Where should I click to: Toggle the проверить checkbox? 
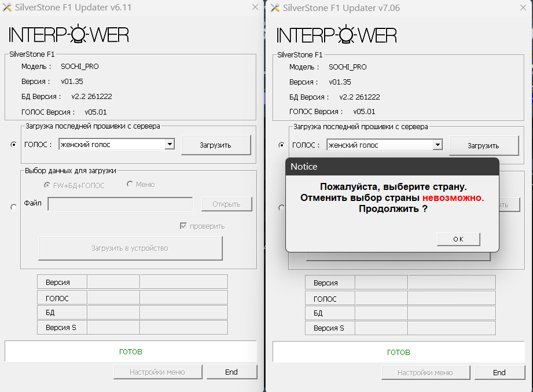tap(184, 226)
